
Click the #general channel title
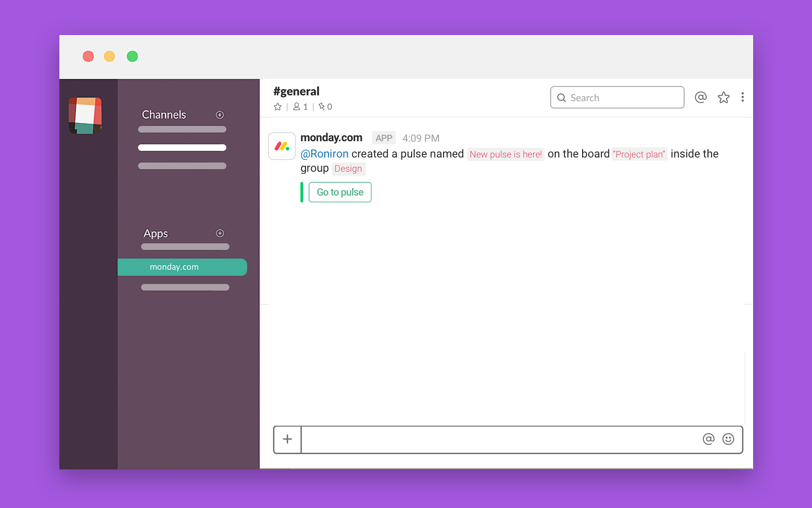(x=296, y=91)
